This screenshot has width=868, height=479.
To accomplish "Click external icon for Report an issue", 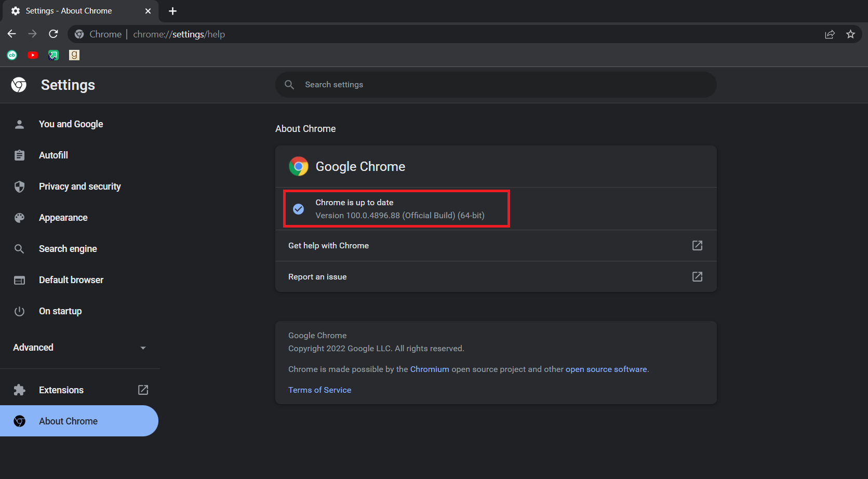I will coord(697,276).
